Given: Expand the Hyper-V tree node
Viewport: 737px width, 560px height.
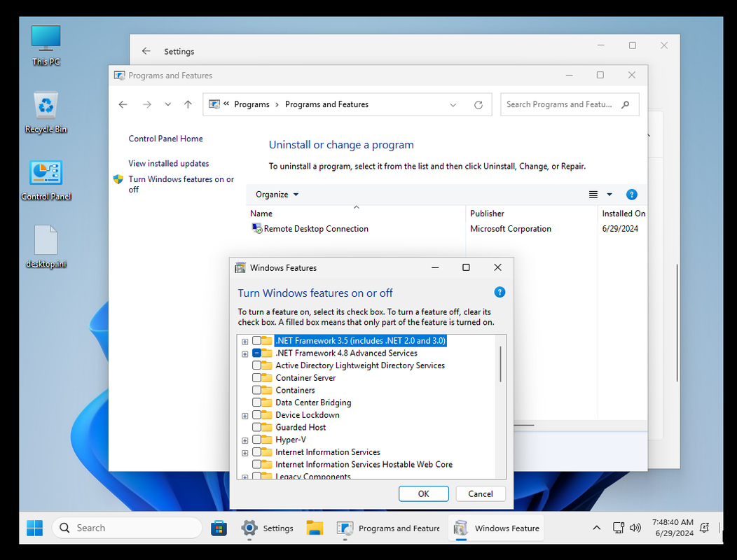Looking at the screenshot, I should coord(245,440).
